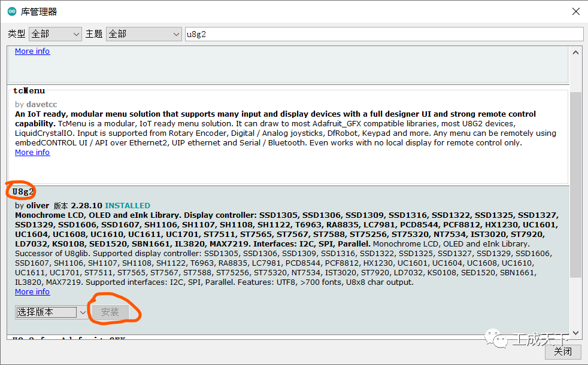Click the search field containing u8g2

384,34
